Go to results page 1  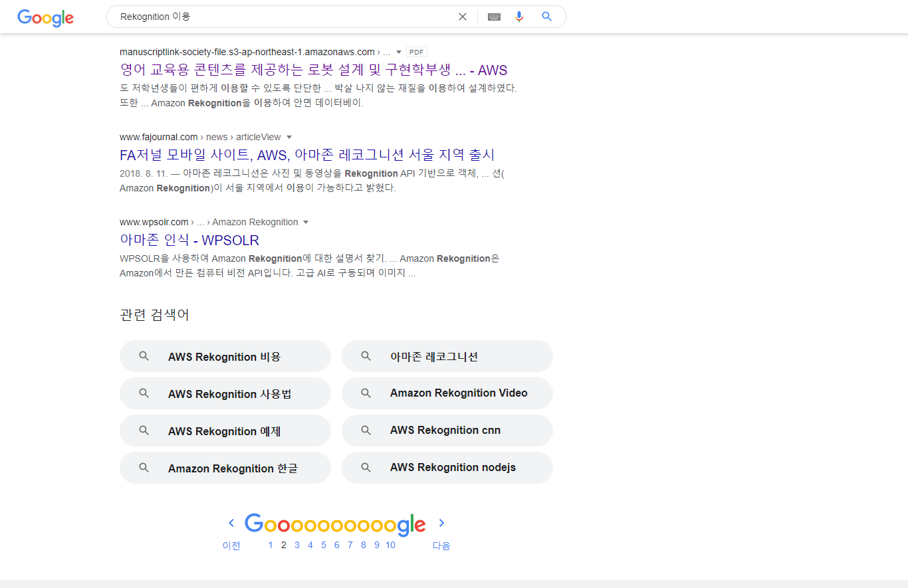click(271, 545)
